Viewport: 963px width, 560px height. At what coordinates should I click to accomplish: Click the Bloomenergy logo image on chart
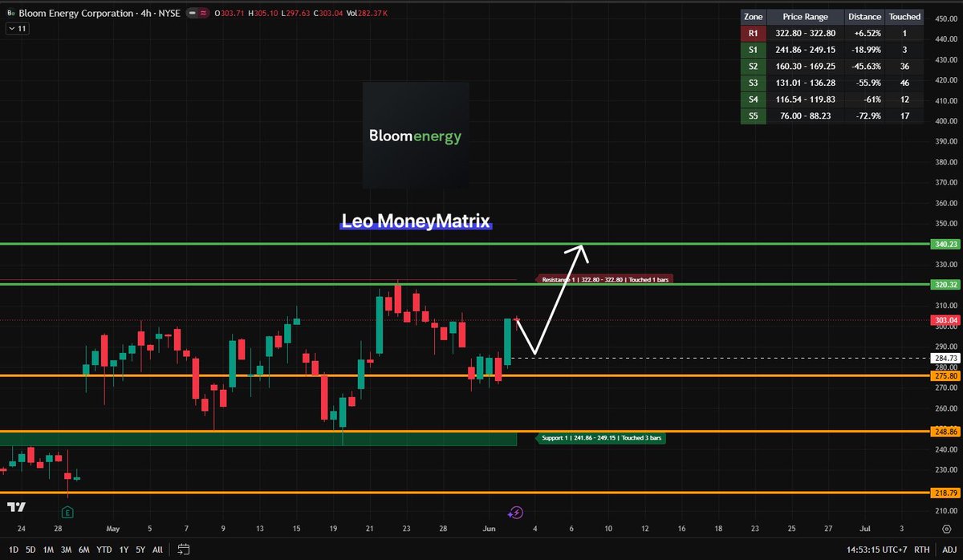coord(415,136)
